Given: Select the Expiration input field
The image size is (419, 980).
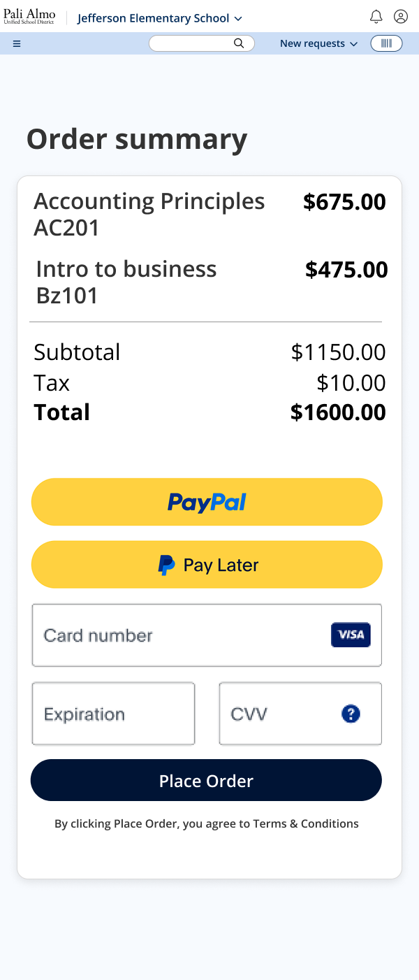Looking at the screenshot, I should 113,714.
